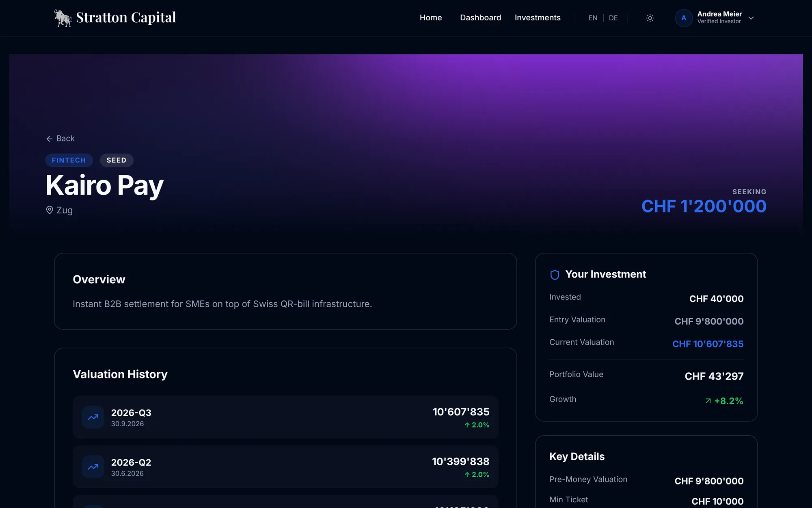Click the CHF 1'200'000 seeking amount

pos(704,206)
